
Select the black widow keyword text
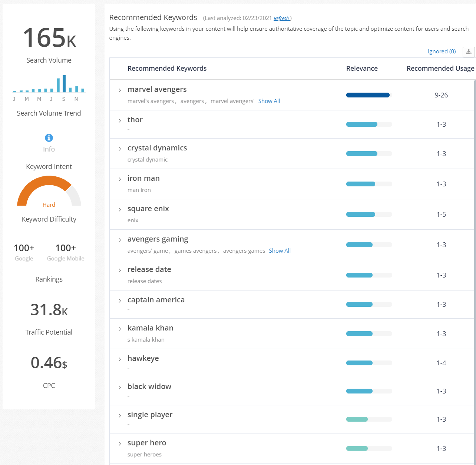pos(149,386)
